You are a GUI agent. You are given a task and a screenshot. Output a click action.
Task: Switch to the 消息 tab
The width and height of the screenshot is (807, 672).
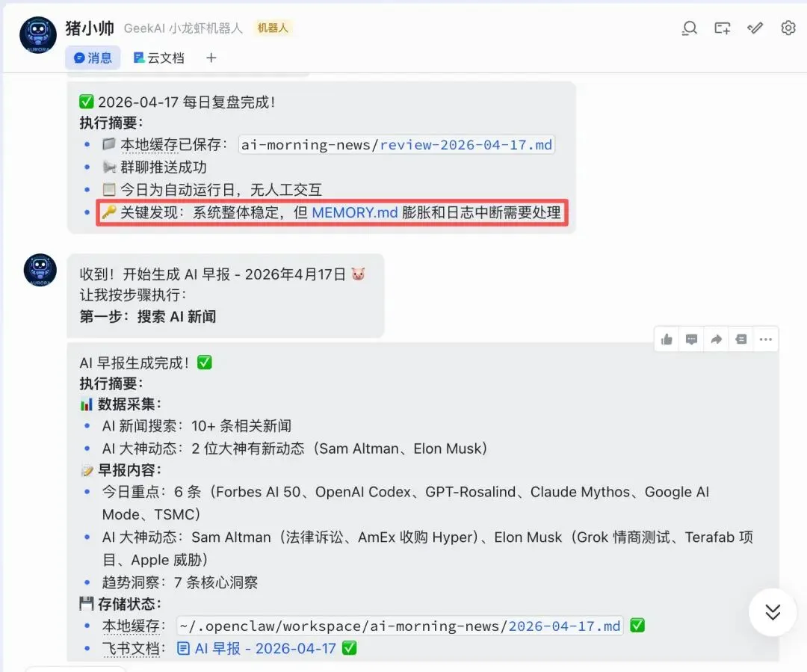[x=93, y=58]
